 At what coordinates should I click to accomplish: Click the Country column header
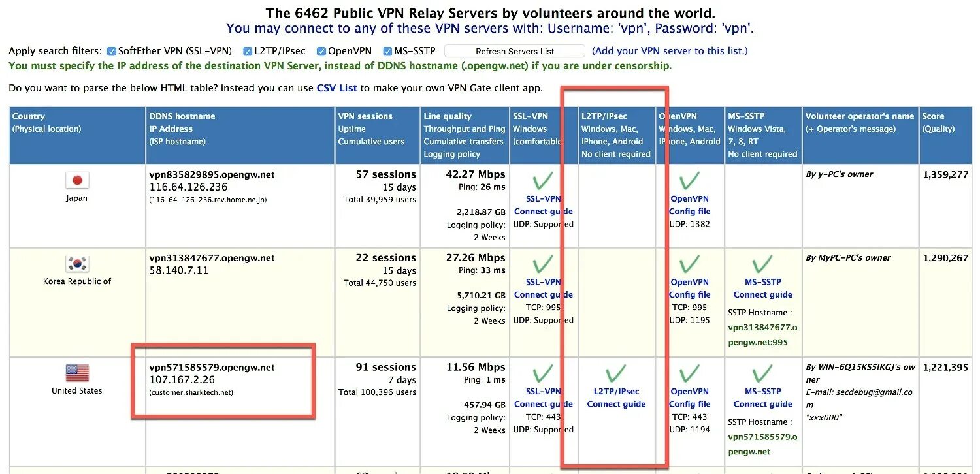click(x=77, y=136)
